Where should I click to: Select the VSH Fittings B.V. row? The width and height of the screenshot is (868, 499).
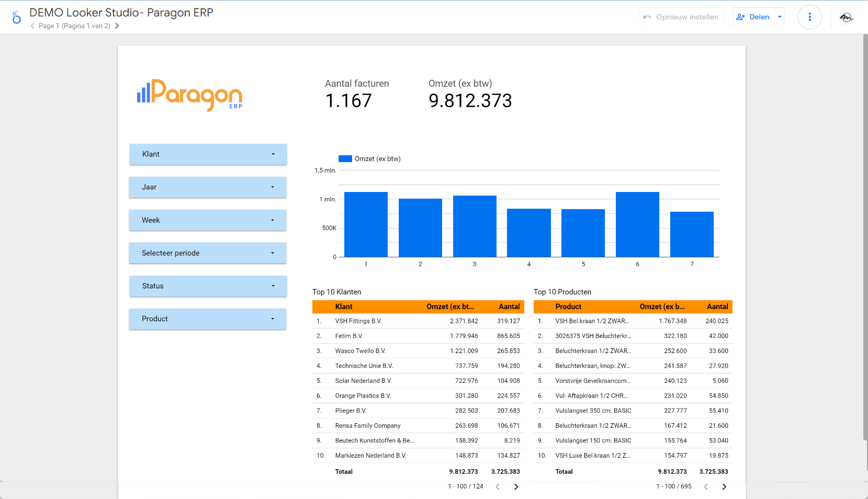418,321
